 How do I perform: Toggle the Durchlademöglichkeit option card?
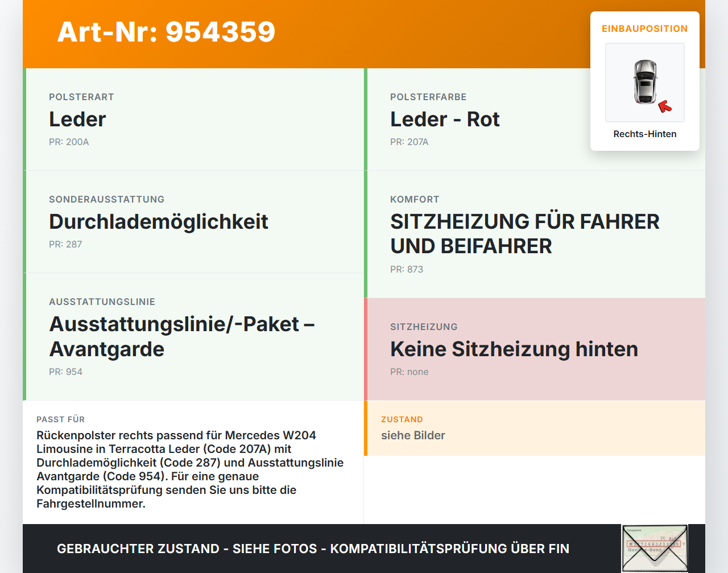click(x=193, y=222)
